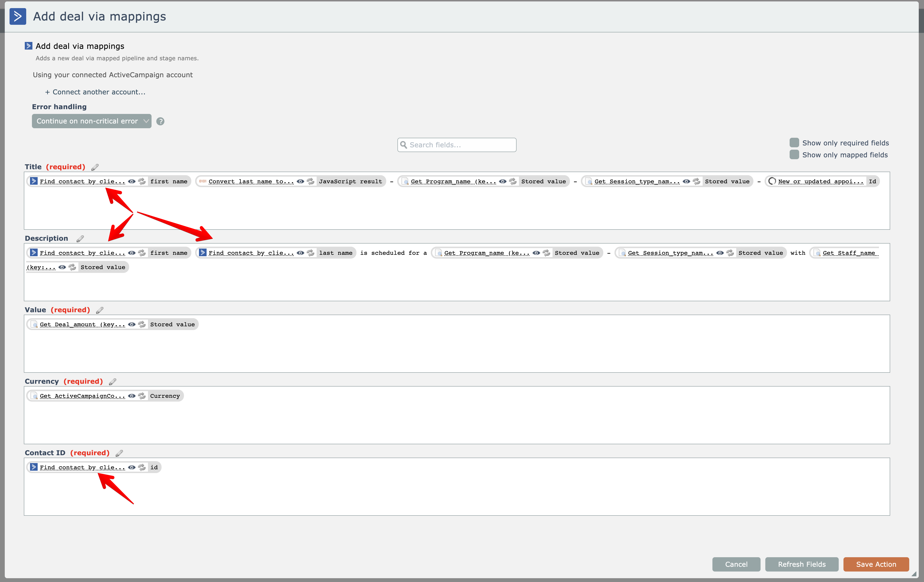Click the edit pencil next to Contact ID
Image resolution: width=924 pixels, height=582 pixels.
pos(119,453)
